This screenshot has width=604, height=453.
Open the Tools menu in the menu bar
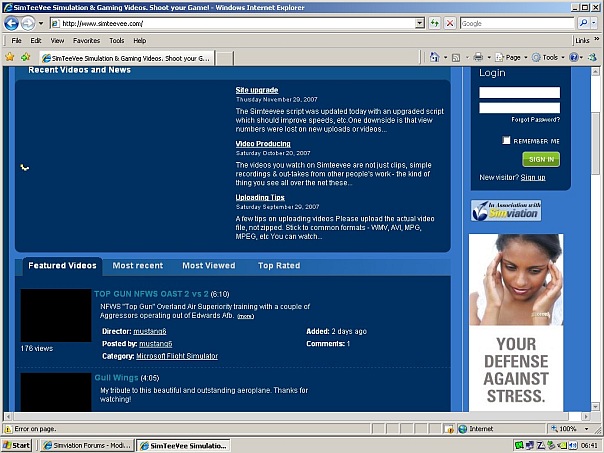coord(116,40)
